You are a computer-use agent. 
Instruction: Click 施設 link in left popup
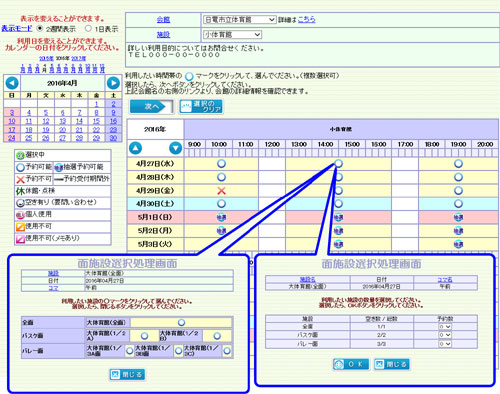pos(53,273)
